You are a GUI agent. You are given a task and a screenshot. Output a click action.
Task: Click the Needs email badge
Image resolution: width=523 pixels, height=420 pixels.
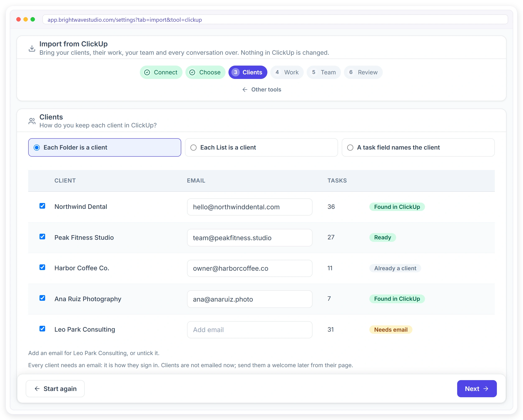[x=391, y=330]
